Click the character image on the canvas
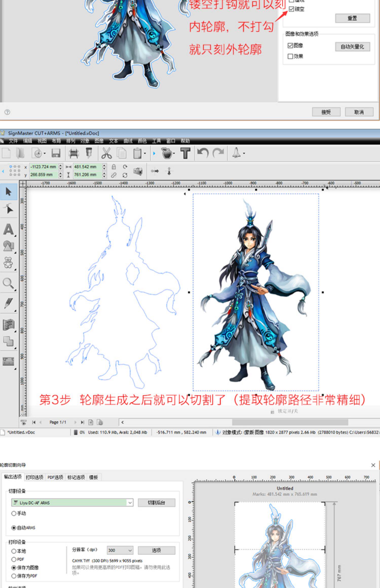This screenshot has height=588, width=380. pos(256,292)
